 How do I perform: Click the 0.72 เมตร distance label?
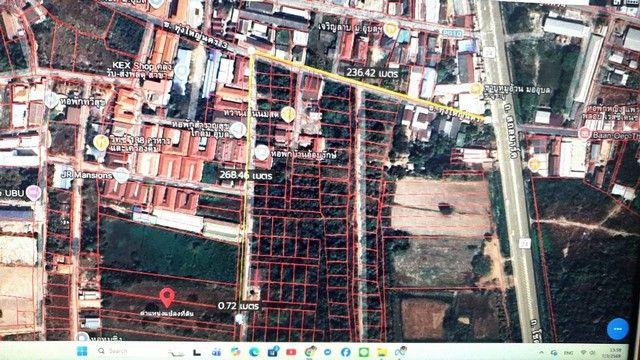click(x=238, y=306)
